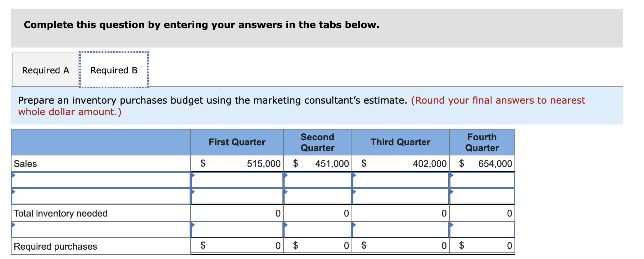
Task: Click Second Quarter cell below Total inventory needed
Action: pyautogui.click(x=318, y=230)
